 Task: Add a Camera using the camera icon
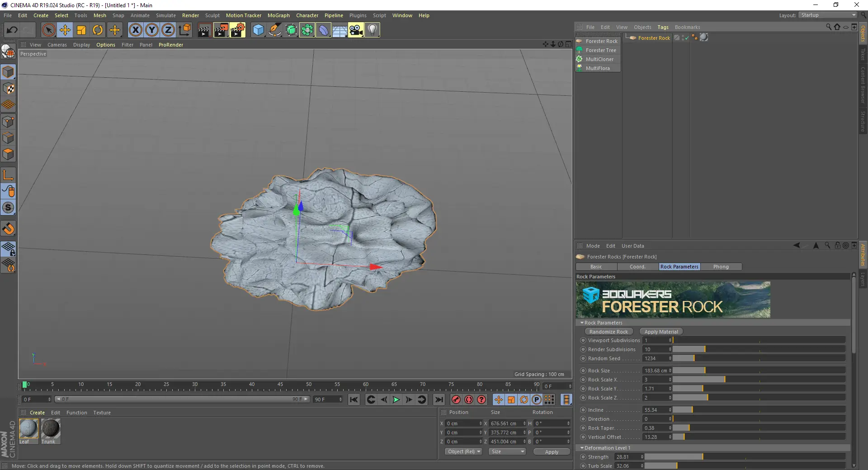pyautogui.click(x=356, y=30)
